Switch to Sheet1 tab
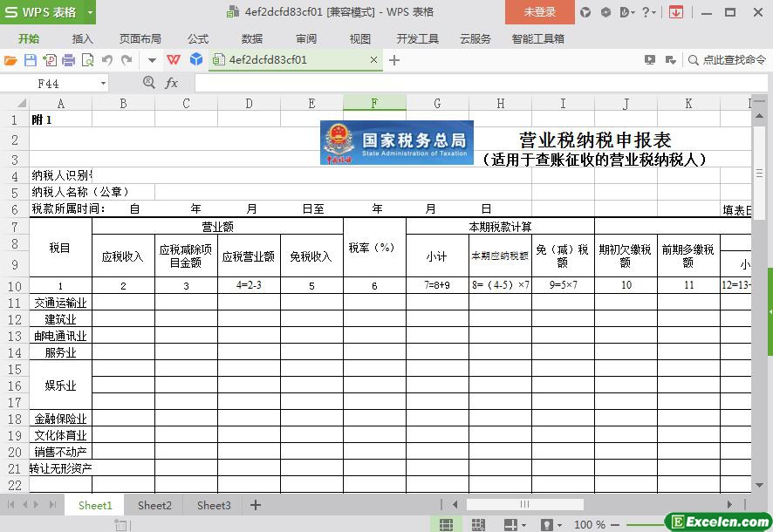Image resolution: width=773 pixels, height=532 pixels. coord(95,506)
